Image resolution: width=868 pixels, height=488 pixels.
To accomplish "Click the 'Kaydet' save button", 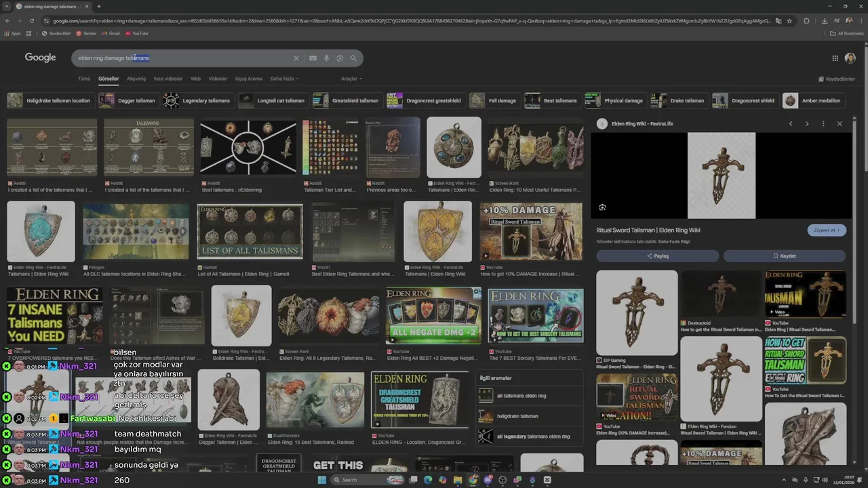I will pyautogui.click(x=785, y=256).
